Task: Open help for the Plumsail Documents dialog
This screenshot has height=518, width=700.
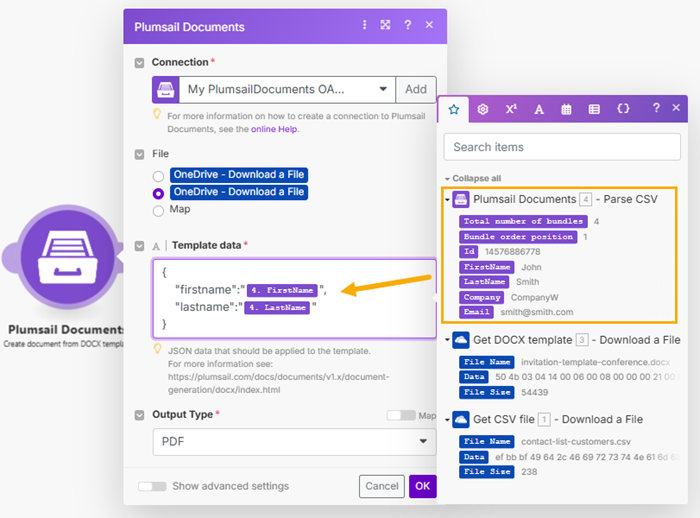Action: [408, 25]
